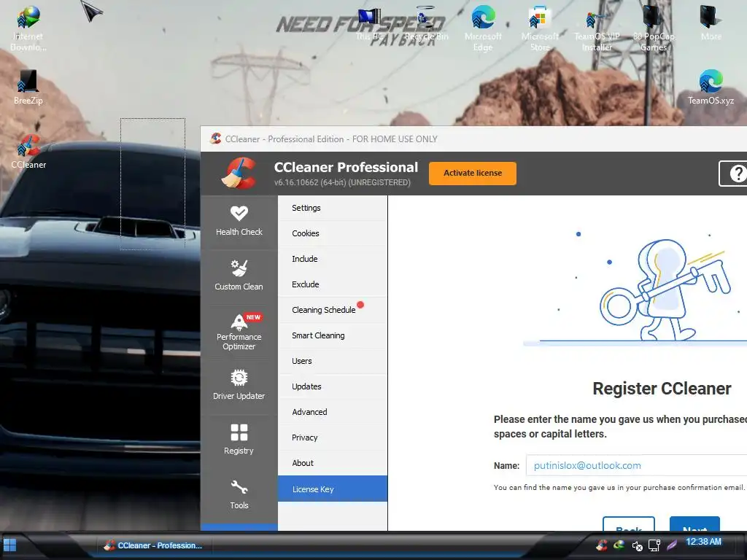Click the CCleaner title bar icon
This screenshot has width=747, height=560.
(x=216, y=139)
